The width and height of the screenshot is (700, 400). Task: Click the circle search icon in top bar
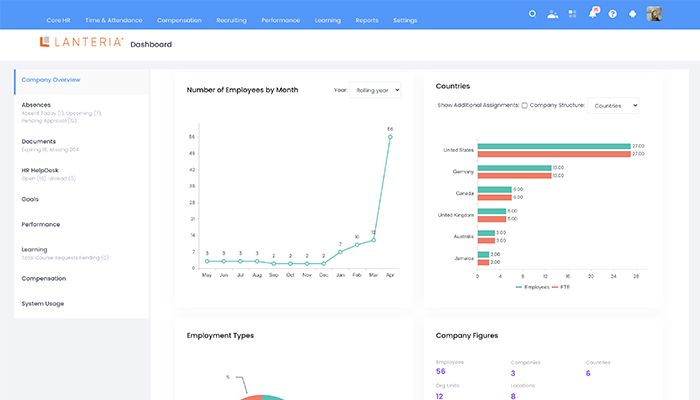[x=532, y=14]
